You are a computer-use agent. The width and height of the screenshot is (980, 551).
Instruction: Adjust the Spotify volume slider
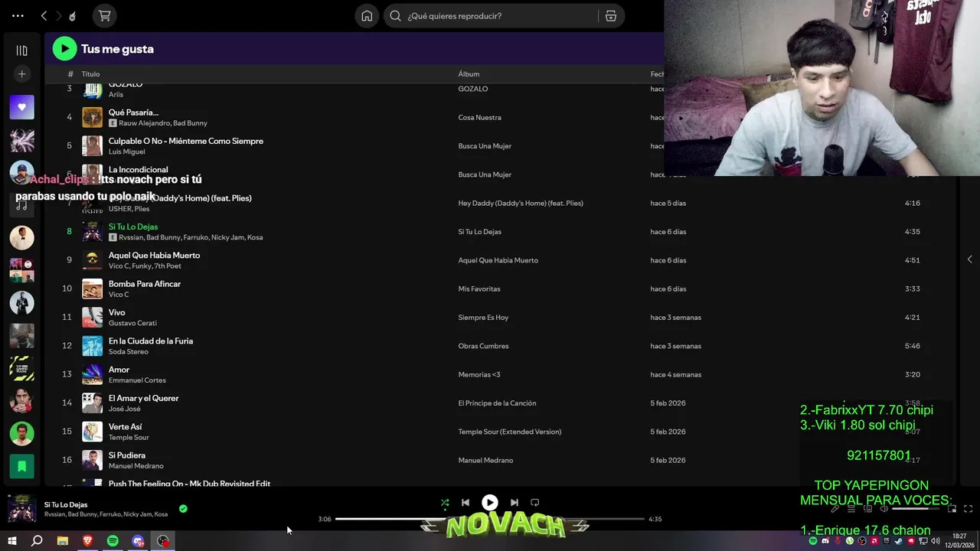[916, 509]
